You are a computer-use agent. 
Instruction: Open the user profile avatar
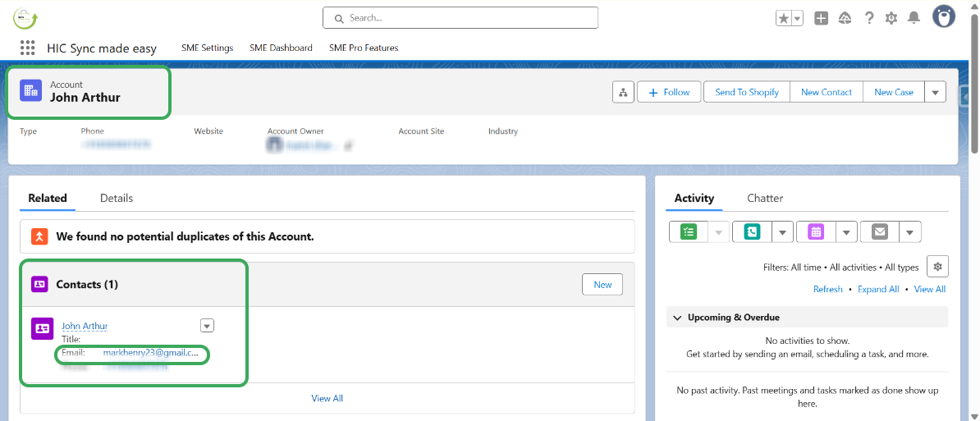[x=944, y=17]
